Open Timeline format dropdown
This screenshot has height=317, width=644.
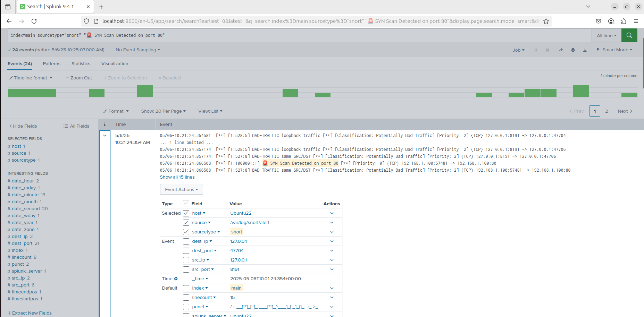click(x=31, y=78)
